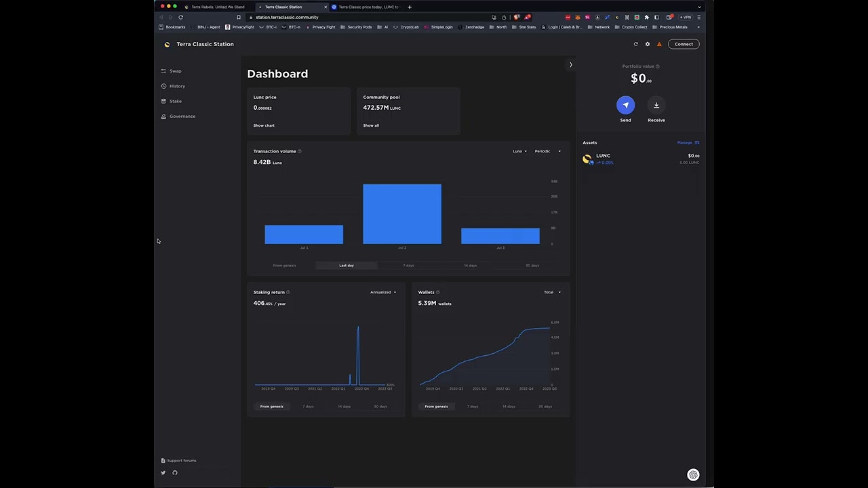Refresh data with the header refresh icon

pos(635,44)
